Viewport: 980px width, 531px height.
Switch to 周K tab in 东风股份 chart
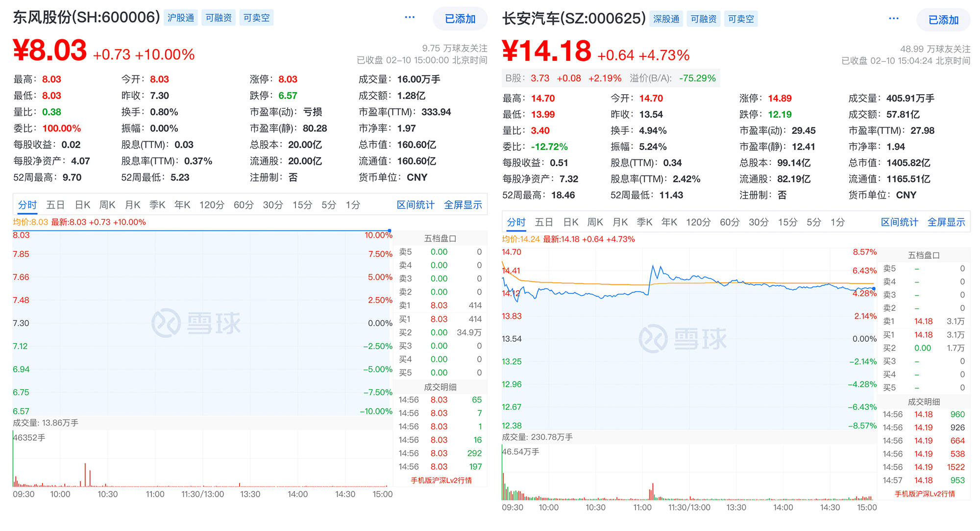[107, 205]
